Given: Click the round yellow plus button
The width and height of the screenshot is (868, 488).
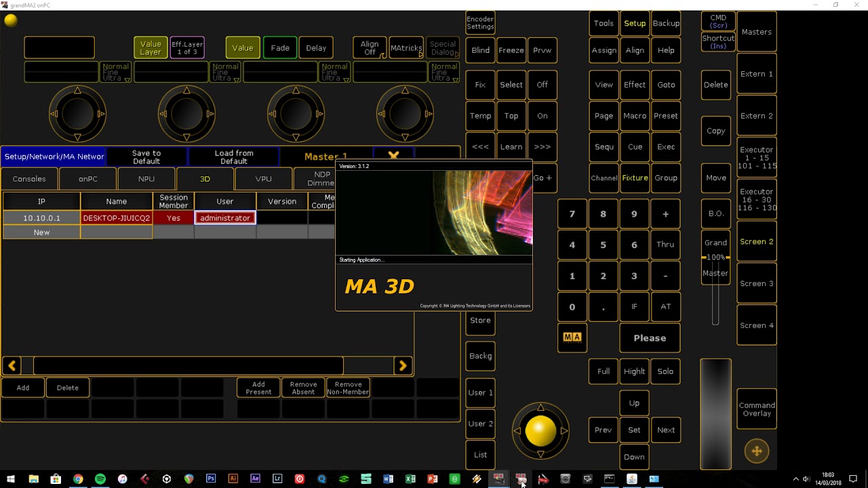Looking at the screenshot, I should [x=757, y=451].
